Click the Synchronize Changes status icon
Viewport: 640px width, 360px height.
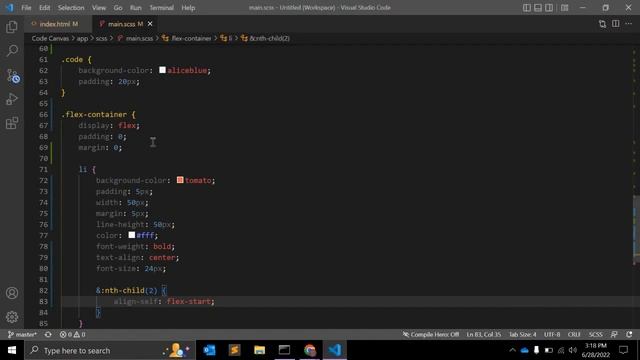[x=48, y=334]
